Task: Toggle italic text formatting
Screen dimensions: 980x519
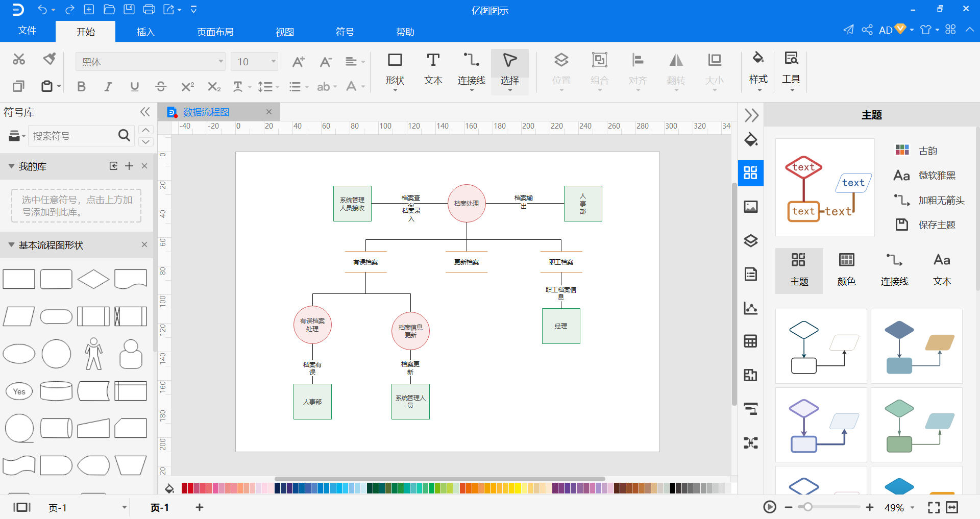Action: [108, 87]
